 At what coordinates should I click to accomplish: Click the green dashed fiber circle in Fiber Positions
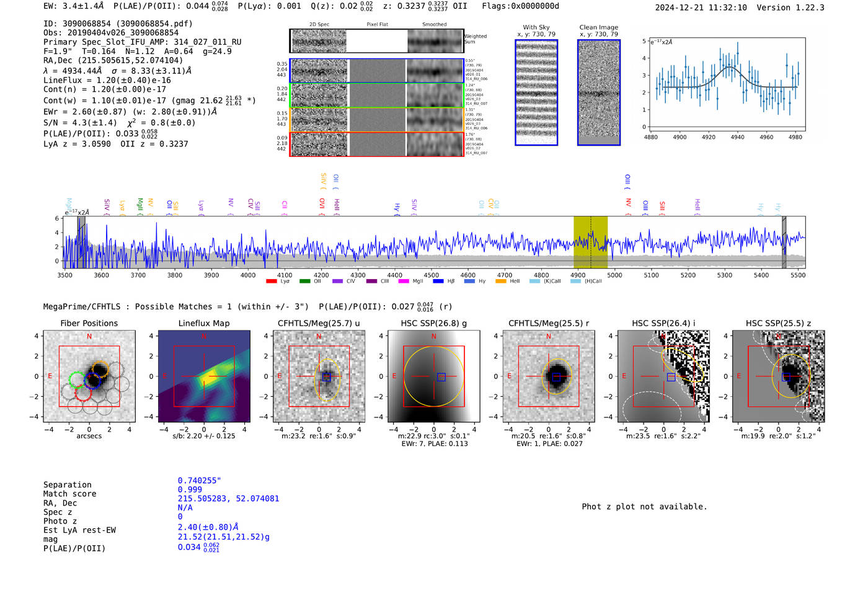coord(77,380)
